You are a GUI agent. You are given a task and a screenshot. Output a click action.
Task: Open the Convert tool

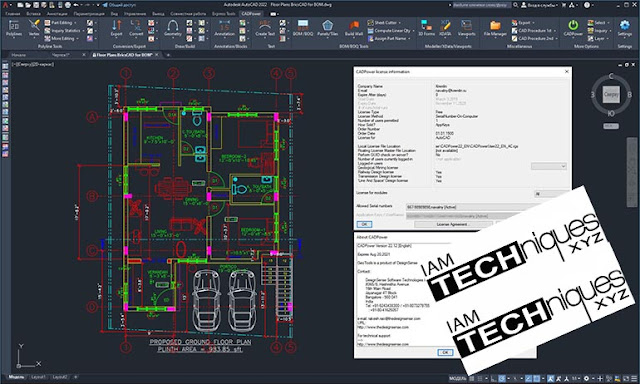(136, 28)
